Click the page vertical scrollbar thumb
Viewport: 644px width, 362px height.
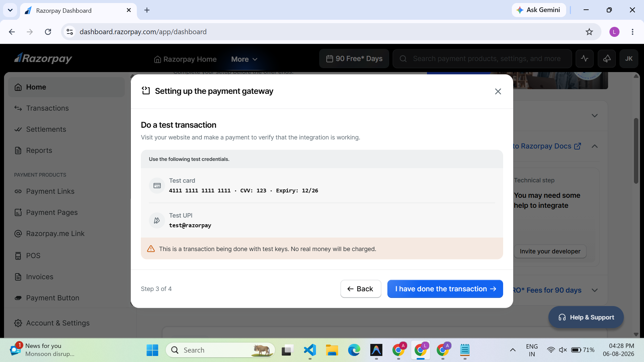pos(636,151)
